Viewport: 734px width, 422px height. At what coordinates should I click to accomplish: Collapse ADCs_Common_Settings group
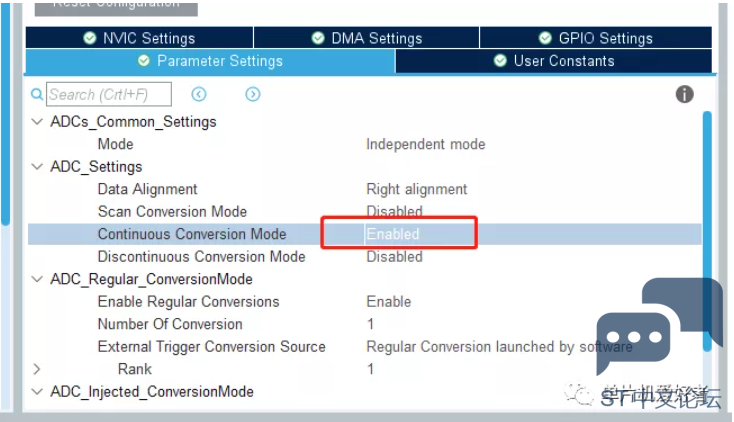click(37, 122)
